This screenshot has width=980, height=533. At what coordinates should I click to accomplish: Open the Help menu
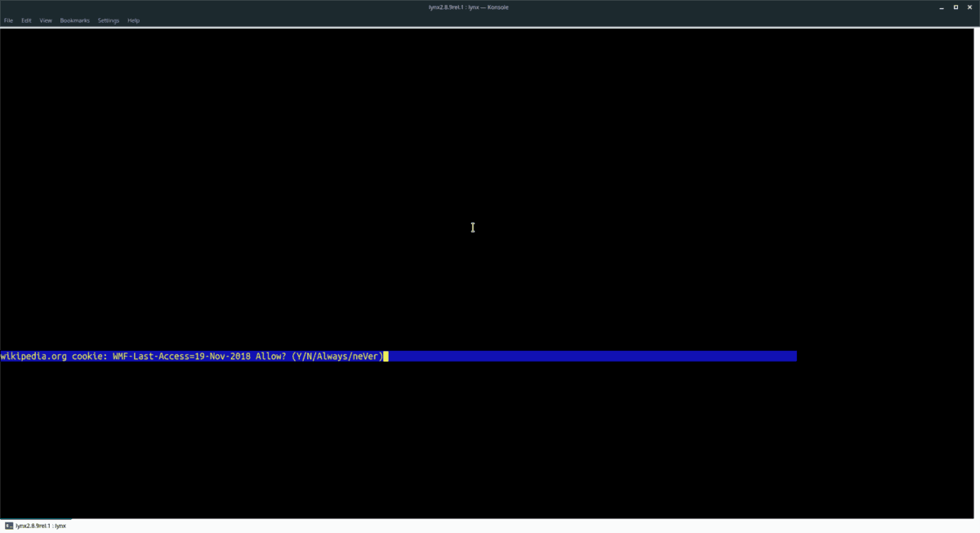click(x=133, y=20)
